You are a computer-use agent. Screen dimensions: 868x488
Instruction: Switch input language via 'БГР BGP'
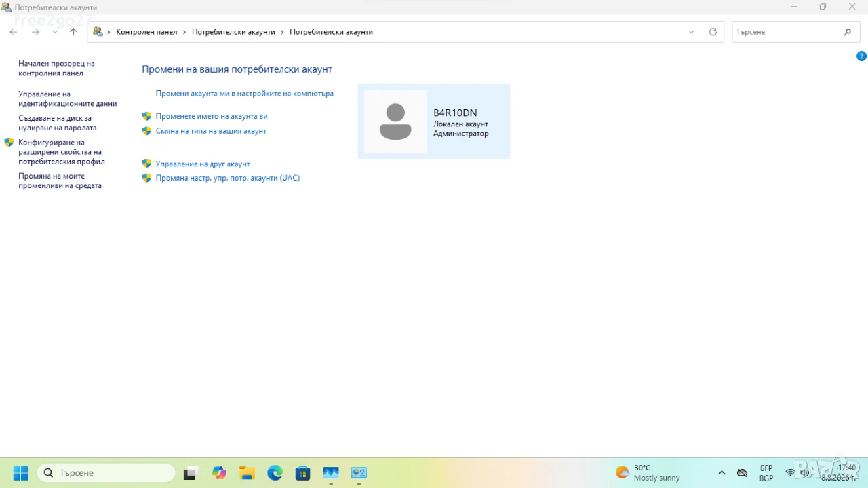(x=766, y=473)
